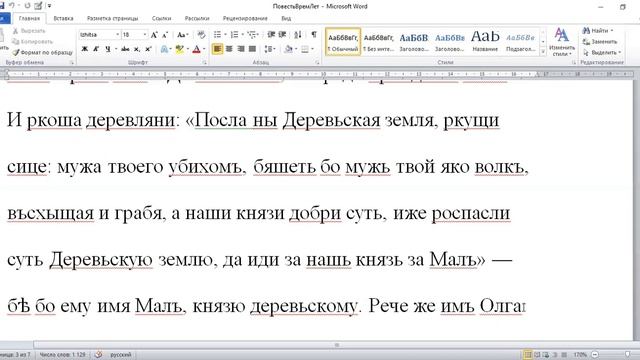
Task: Click the Найти (Find) button
Action: coord(598,31)
